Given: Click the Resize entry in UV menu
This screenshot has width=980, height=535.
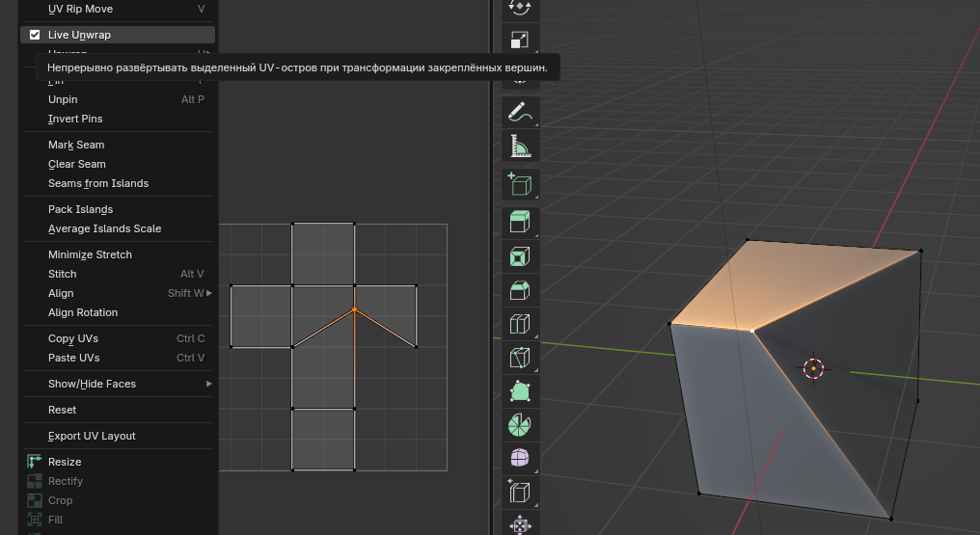Looking at the screenshot, I should tap(65, 462).
